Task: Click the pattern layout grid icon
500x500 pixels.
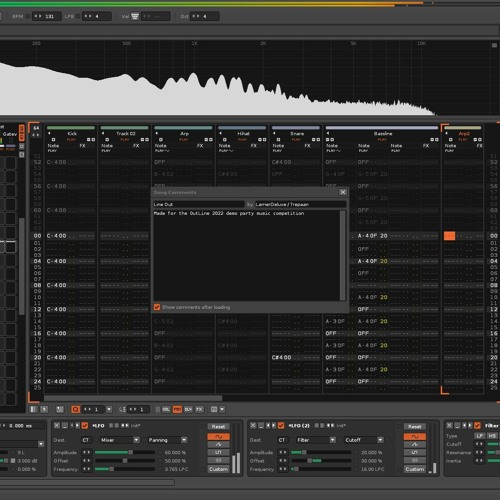Action: click(x=214, y=409)
